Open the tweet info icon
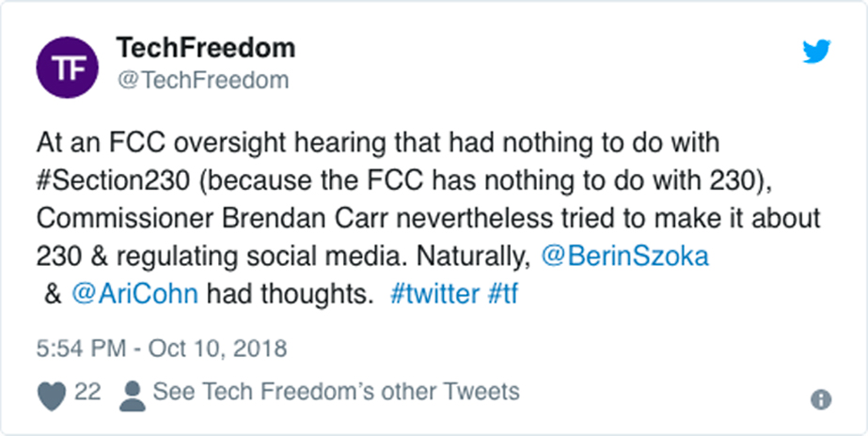This screenshot has height=436, width=868. click(x=820, y=399)
